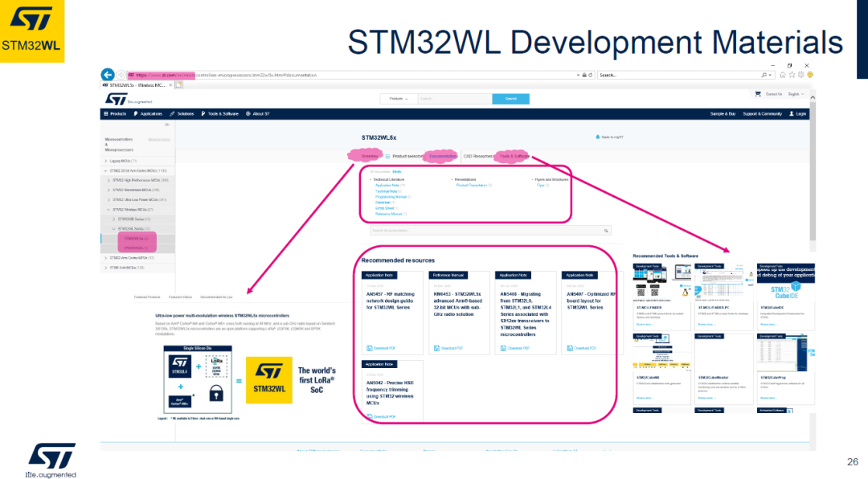
Task: Expand STM8 8-bit MCUs
Action: pyautogui.click(x=106, y=268)
